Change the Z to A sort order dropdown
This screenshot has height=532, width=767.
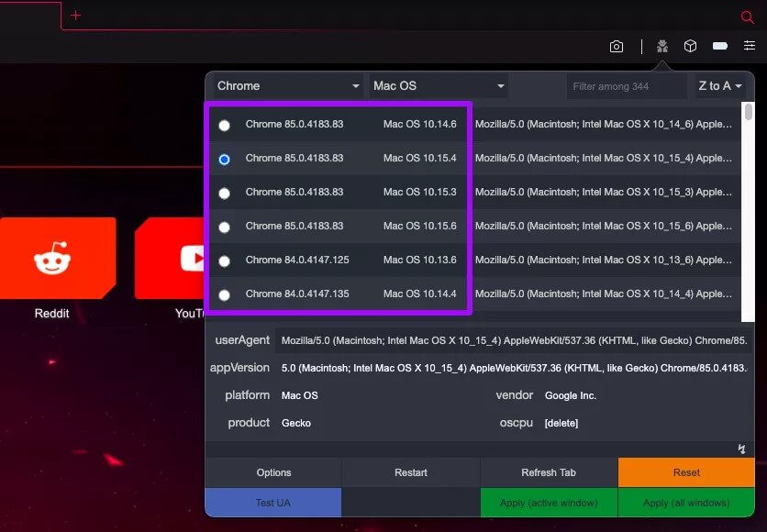tap(720, 86)
